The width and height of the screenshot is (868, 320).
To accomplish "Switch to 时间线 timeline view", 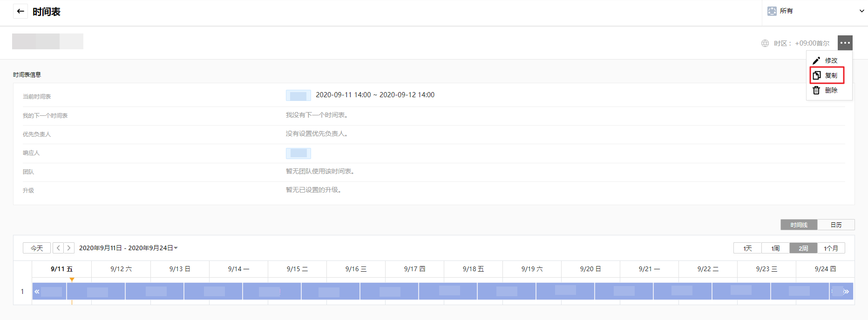I will [x=799, y=225].
